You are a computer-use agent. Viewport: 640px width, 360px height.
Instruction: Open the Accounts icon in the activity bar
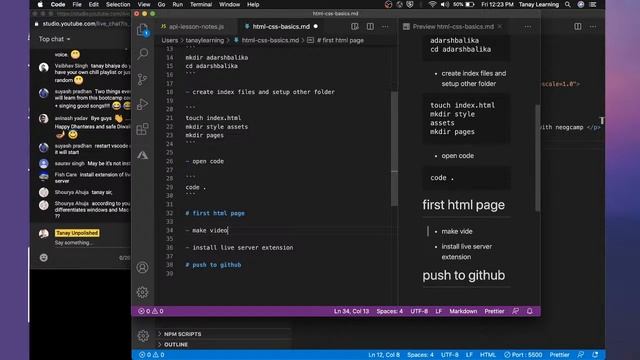142,267
